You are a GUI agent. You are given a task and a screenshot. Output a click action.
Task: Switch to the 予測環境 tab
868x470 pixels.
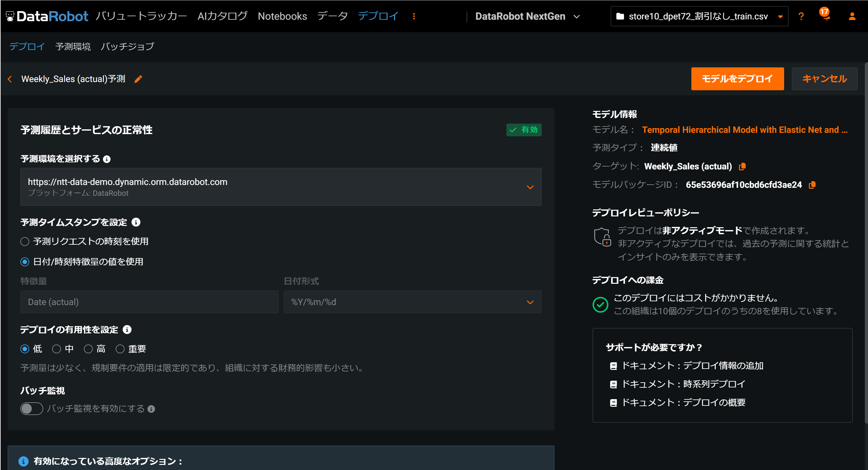[73, 46]
